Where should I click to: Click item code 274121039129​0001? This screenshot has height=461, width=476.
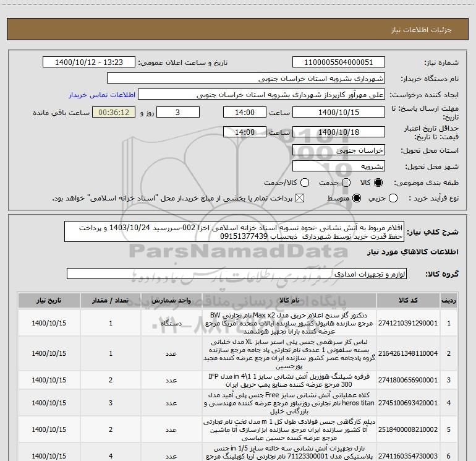[408, 323]
